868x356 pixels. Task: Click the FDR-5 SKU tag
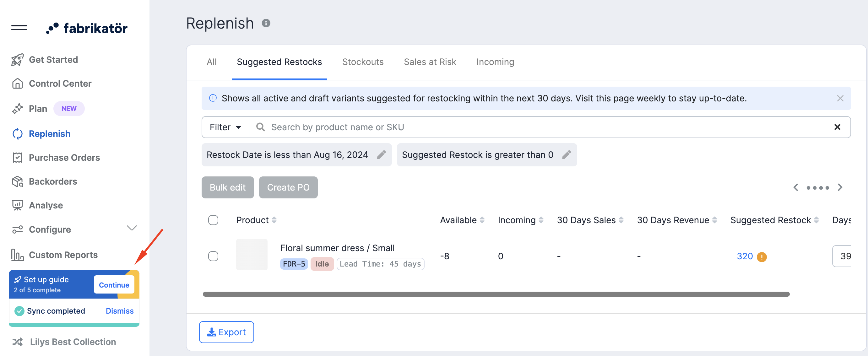coord(294,264)
